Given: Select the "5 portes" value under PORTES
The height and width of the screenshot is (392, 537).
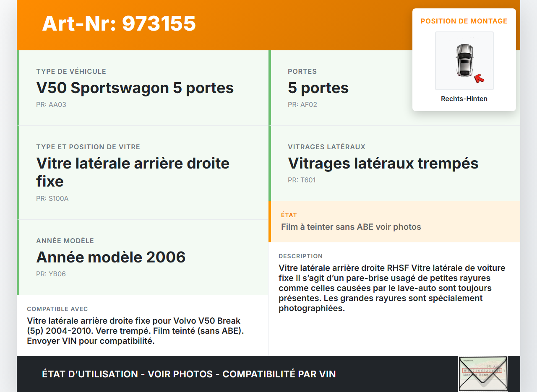Looking at the screenshot, I should 318,88.
